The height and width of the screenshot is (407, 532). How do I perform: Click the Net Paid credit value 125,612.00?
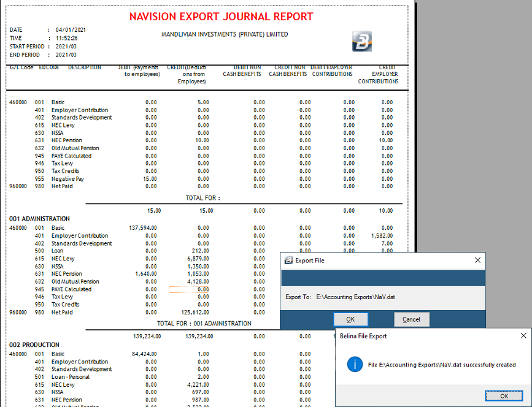[195, 312]
